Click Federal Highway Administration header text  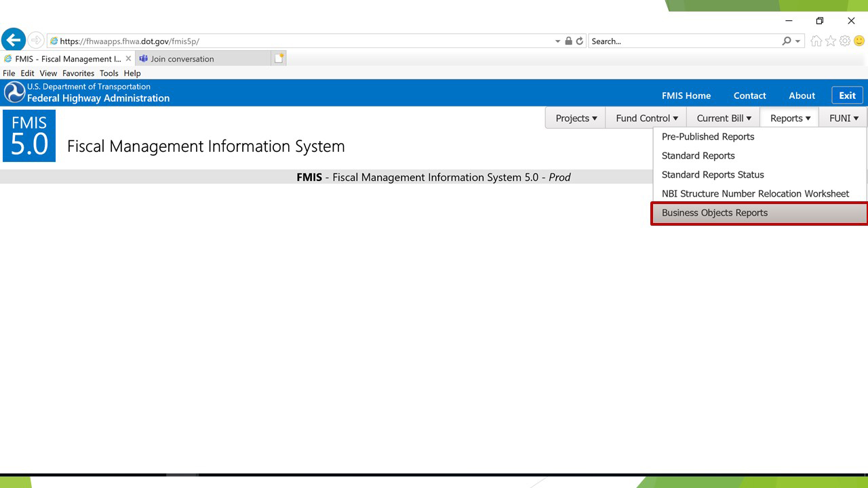point(98,98)
